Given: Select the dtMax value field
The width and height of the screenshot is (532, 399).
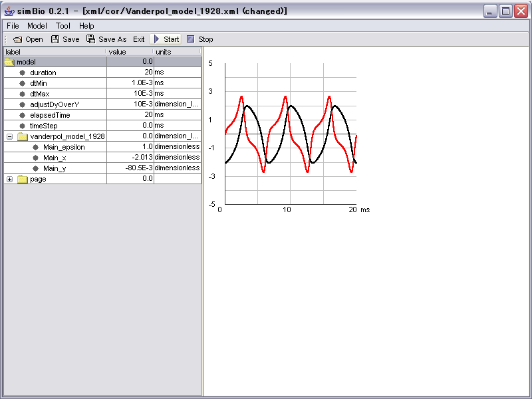Looking at the screenshot, I should click(130, 94).
